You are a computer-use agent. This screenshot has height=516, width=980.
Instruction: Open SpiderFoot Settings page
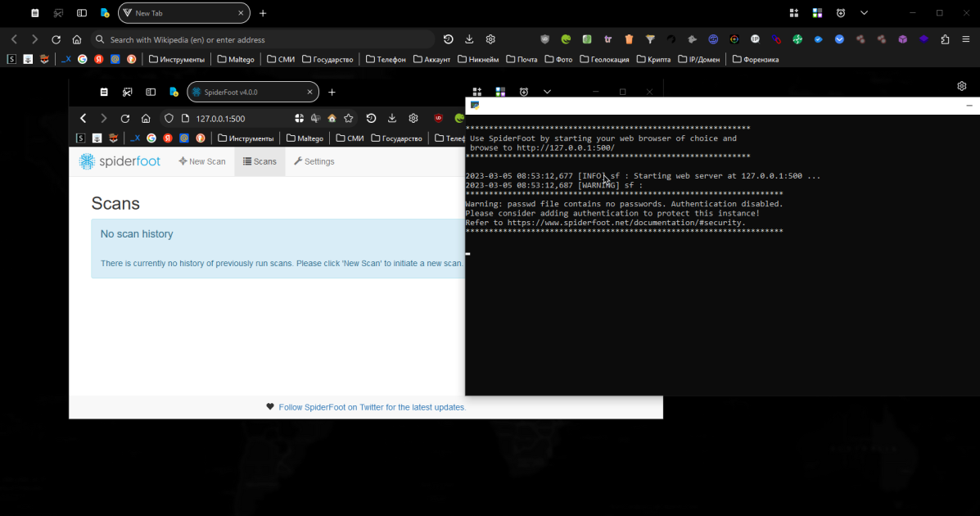[x=314, y=161]
